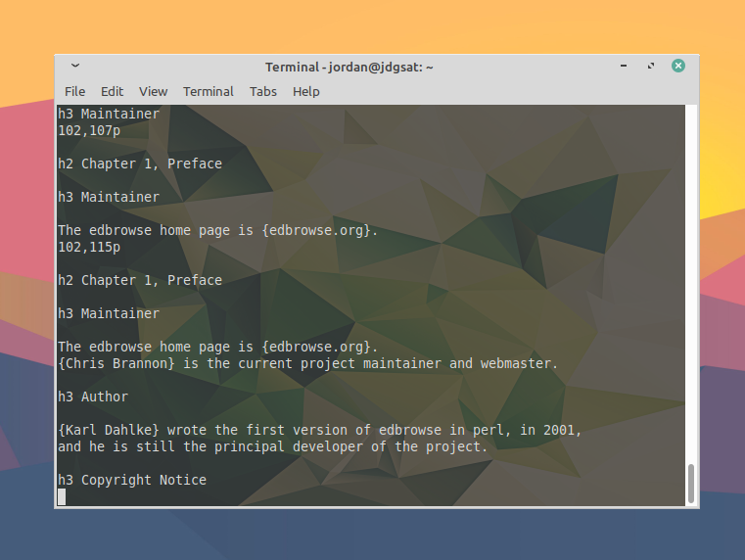
Task: Click the "h3 Copyright Notice" line
Action: (132, 480)
